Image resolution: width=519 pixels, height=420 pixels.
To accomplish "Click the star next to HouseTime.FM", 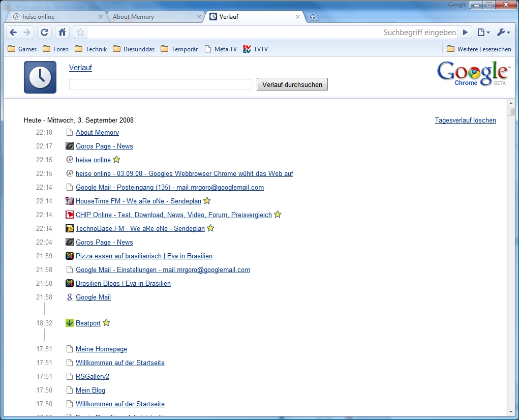I will (x=207, y=200).
